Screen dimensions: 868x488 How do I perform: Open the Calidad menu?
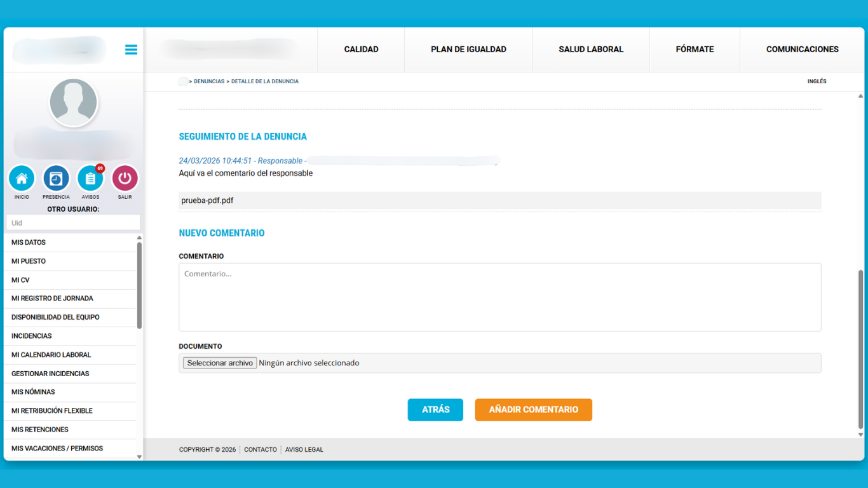pos(361,50)
